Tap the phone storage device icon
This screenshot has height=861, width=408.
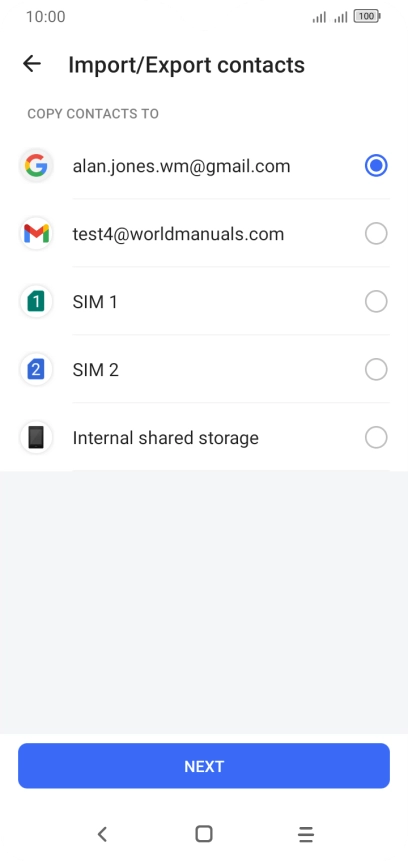coord(36,438)
